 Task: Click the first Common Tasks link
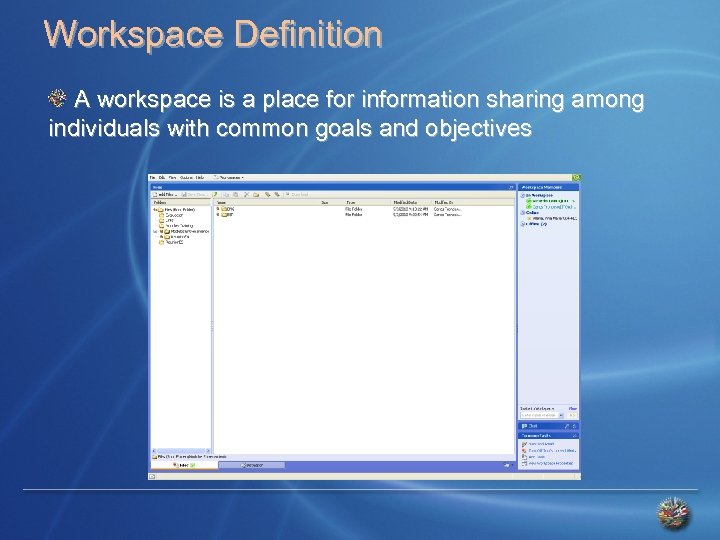pos(541,444)
